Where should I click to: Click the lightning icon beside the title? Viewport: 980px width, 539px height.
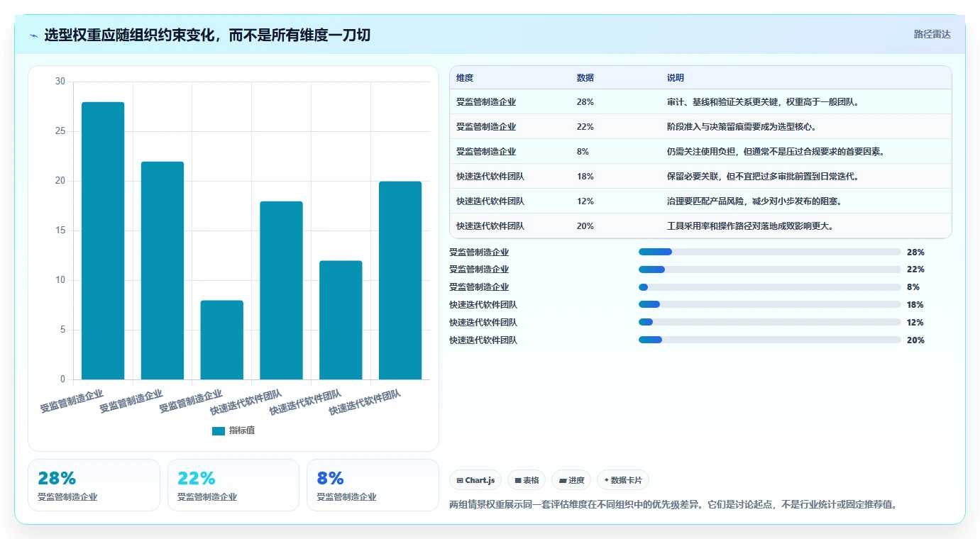[x=34, y=35]
